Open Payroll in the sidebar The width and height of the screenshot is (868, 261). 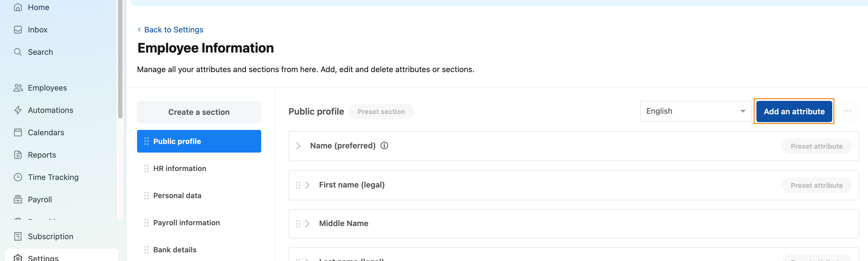tap(40, 199)
